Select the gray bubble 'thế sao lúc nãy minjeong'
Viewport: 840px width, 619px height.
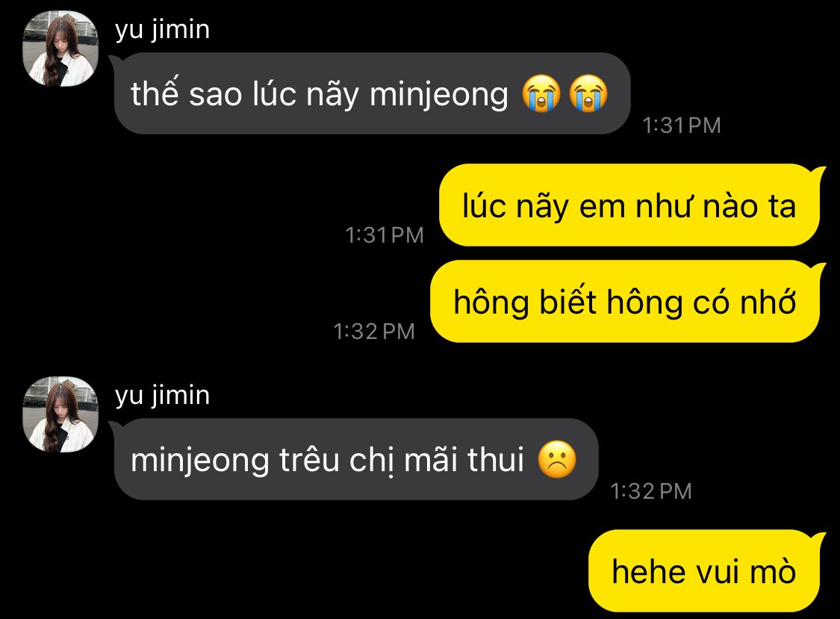click(x=372, y=94)
